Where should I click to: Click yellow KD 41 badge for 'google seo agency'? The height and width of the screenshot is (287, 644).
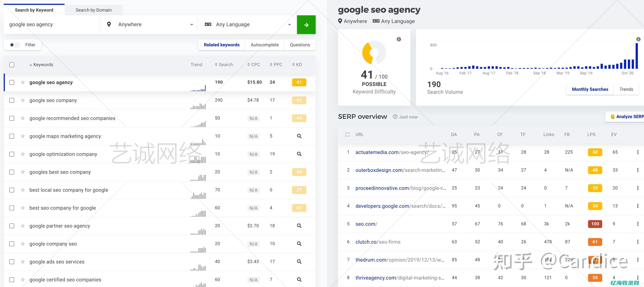coord(299,82)
